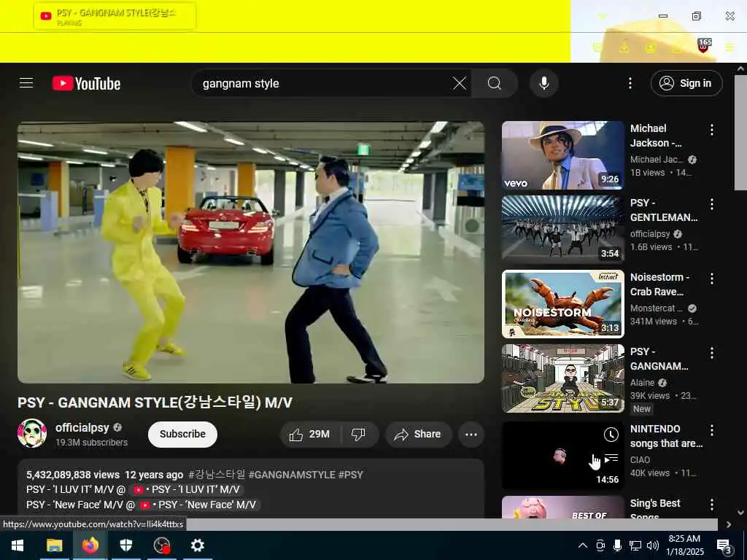Viewport: 747px width, 560px height.
Task: Open PSY GENTLEMAN video thumbnail
Action: pos(562,230)
